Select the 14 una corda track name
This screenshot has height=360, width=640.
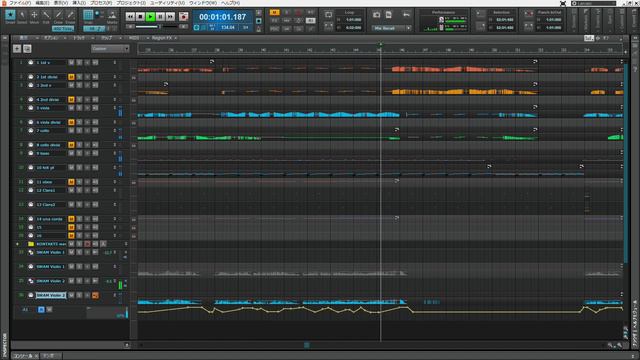[x=50, y=219]
